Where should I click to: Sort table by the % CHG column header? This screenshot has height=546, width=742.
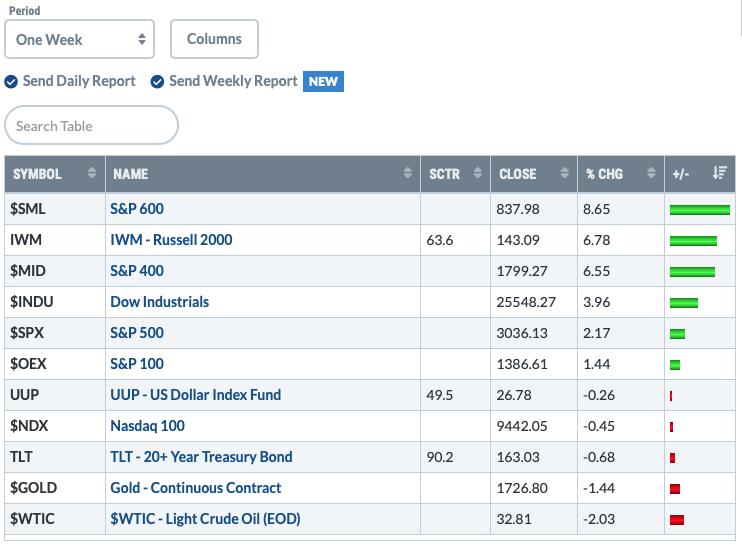(621, 174)
